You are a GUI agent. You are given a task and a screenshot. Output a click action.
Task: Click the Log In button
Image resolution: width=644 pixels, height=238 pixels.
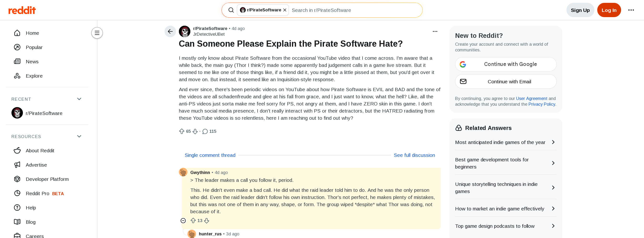coord(609,10)
